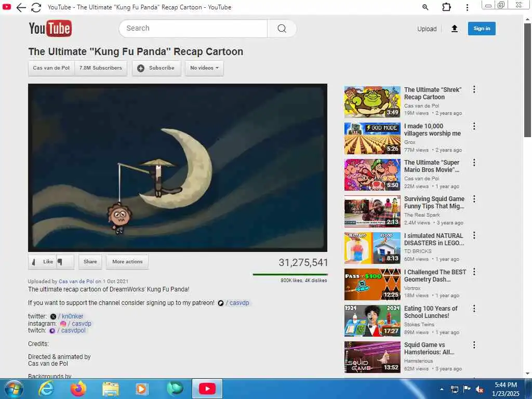532x399 pixels.
Task: Click the view count 31,275,541
Action: [303, 262]
